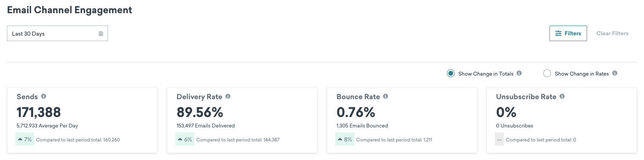Open info icon next to Unsubscribe Rate
644x160 pixels.
pyautogui.click(x=562, y=96)
